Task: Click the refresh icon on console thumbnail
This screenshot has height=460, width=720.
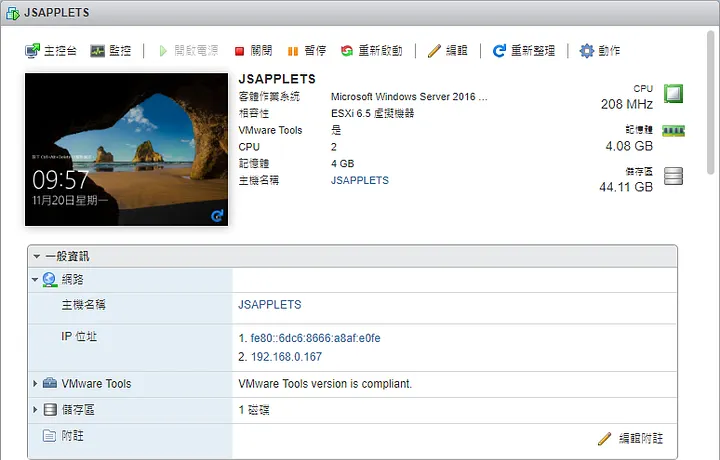Action: [217, 215]
